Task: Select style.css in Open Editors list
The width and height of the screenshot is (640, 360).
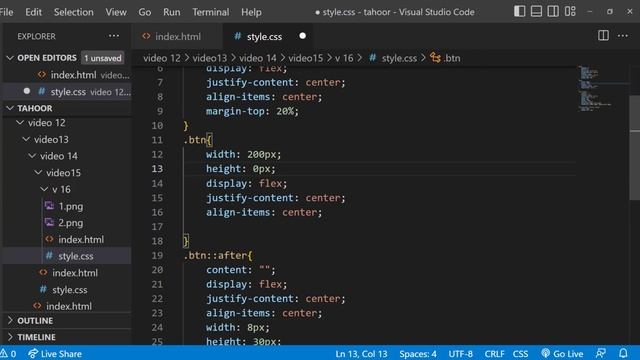Action: pyautogui.click(x=67, y=91)
